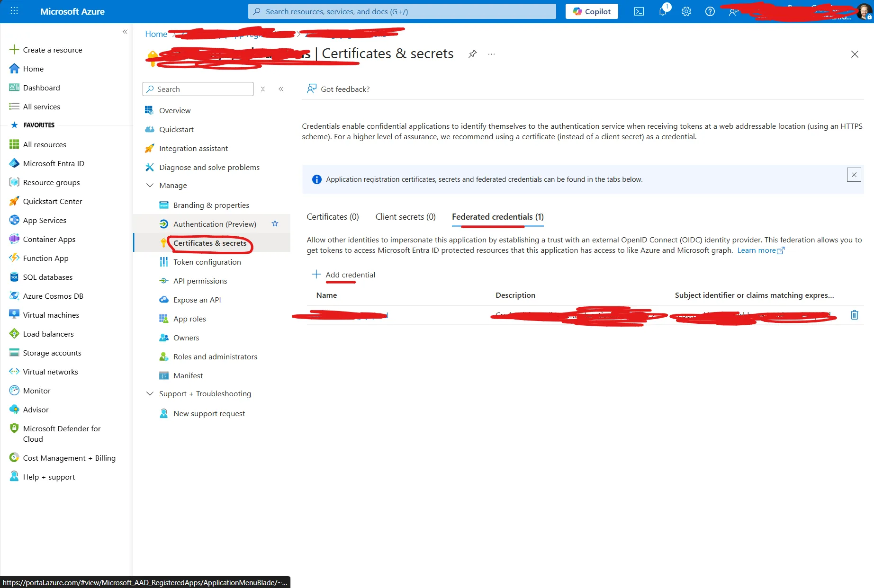The height and width of the screenshot is (588, 874).
Task: Switch to the Certificates tab
Action: coord(333,216)
